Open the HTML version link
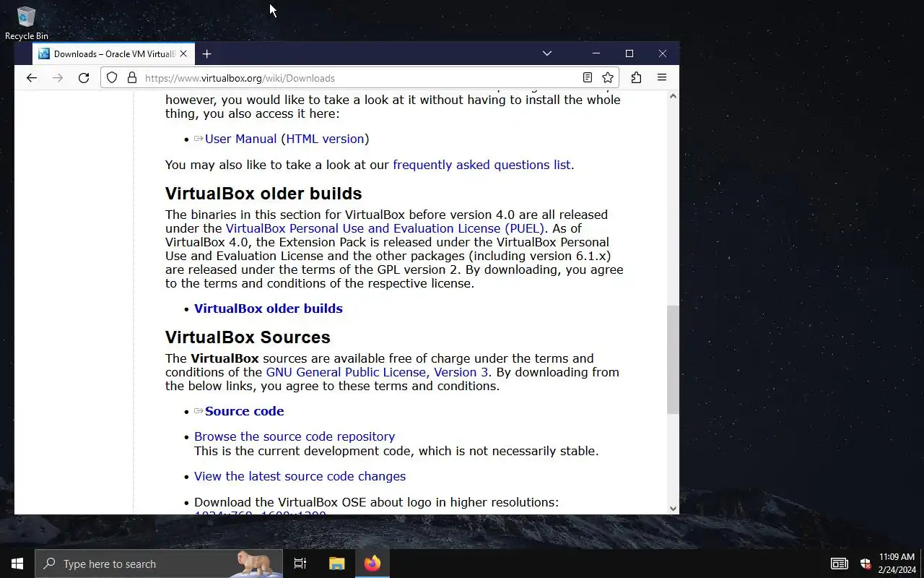Viewport: 924px width, 578px height. coord(325,139)
